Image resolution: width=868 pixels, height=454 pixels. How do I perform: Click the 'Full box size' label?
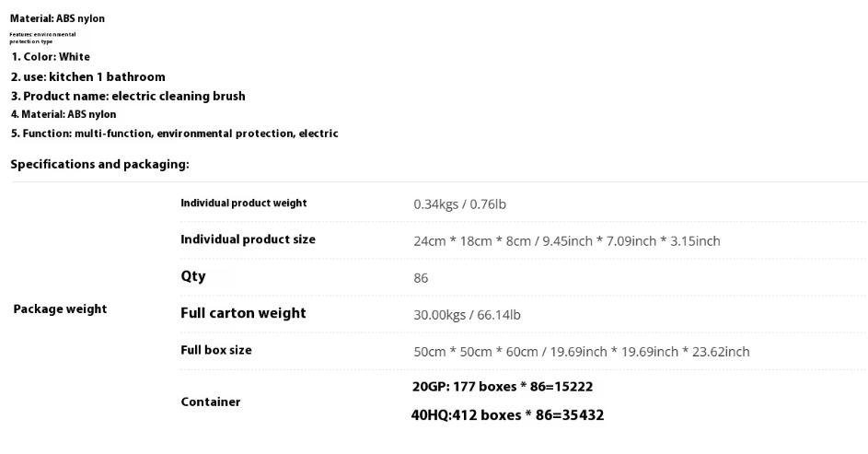pos(216,350)
